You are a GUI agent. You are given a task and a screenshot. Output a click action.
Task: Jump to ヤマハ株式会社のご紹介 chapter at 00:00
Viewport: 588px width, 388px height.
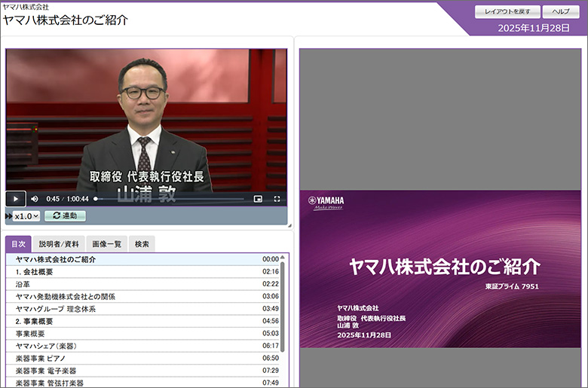pos(142,259)
